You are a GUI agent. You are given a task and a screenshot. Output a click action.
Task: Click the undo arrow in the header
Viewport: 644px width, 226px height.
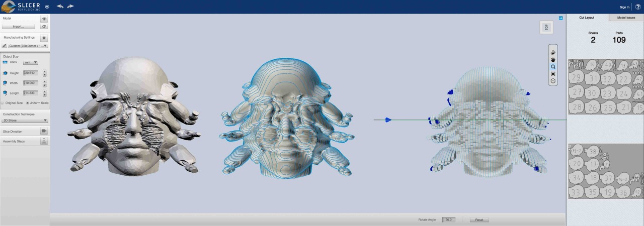click(x=60, y=7)
